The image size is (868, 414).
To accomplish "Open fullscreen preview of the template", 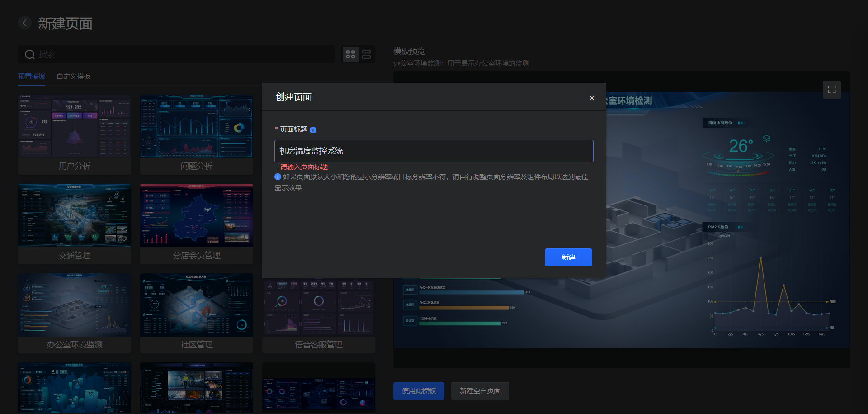I will 832,89.
